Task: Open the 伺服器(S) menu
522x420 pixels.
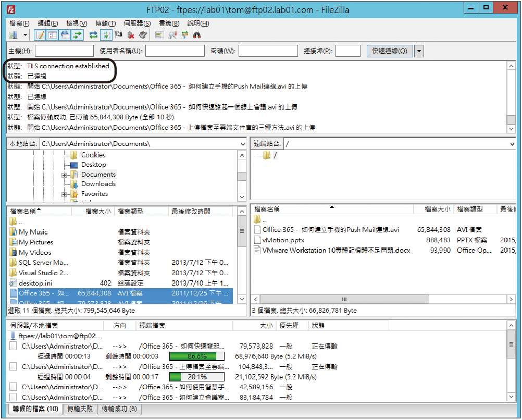Action: click(x=137, y=23)
